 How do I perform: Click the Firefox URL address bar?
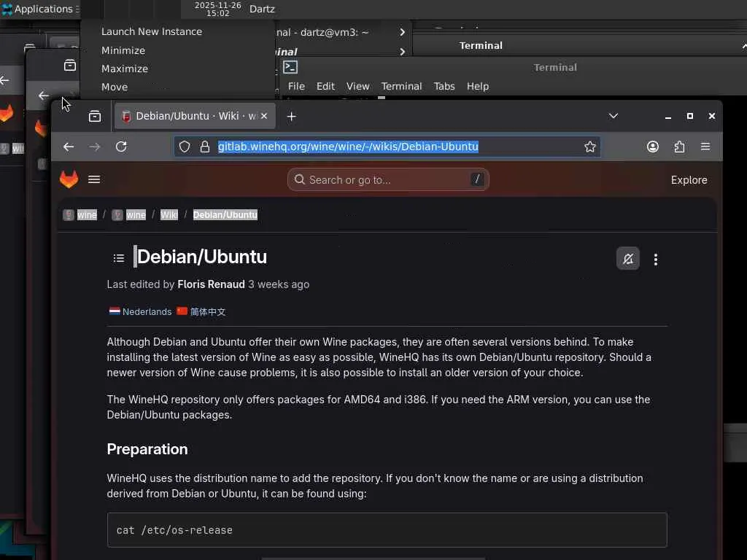[387, 147]
